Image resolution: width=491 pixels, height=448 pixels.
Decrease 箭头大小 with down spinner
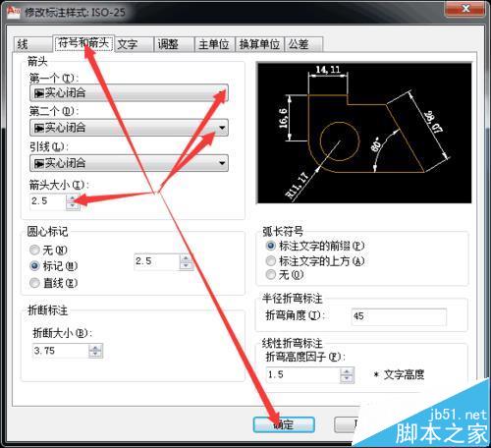[x=73, y=206]
